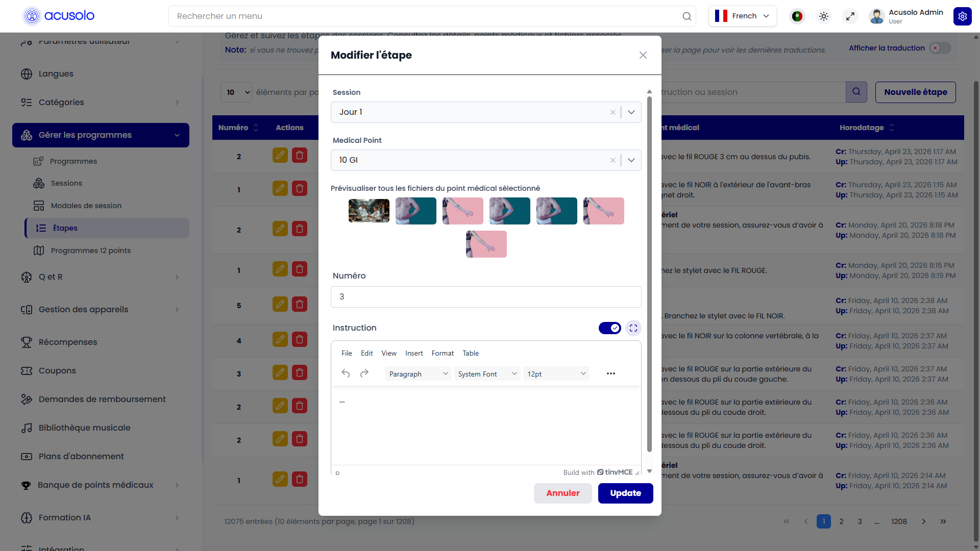Open the Format menu in the editor
This screenshot has width=980, height=551.
click(443, 353)
